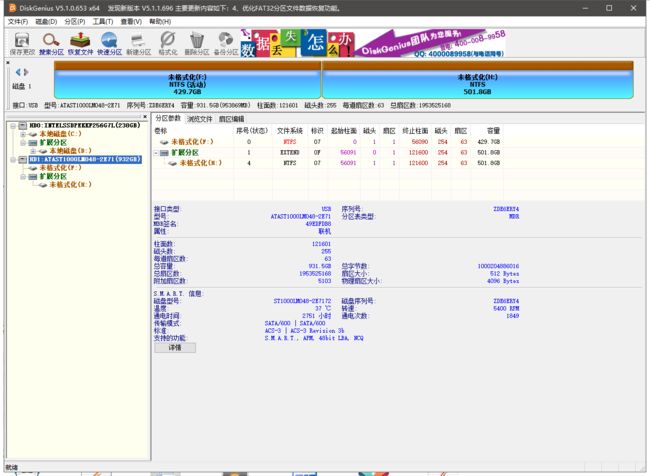The width and height of the screenshot is (650, 476).
Task: Click the HD0 INTEL SSD drive icon in tree
Action: click(x=23, y=125)
